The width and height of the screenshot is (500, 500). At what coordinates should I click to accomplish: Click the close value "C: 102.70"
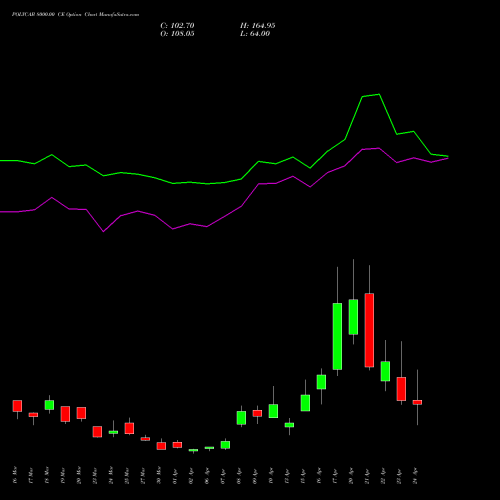coord(177,26)
